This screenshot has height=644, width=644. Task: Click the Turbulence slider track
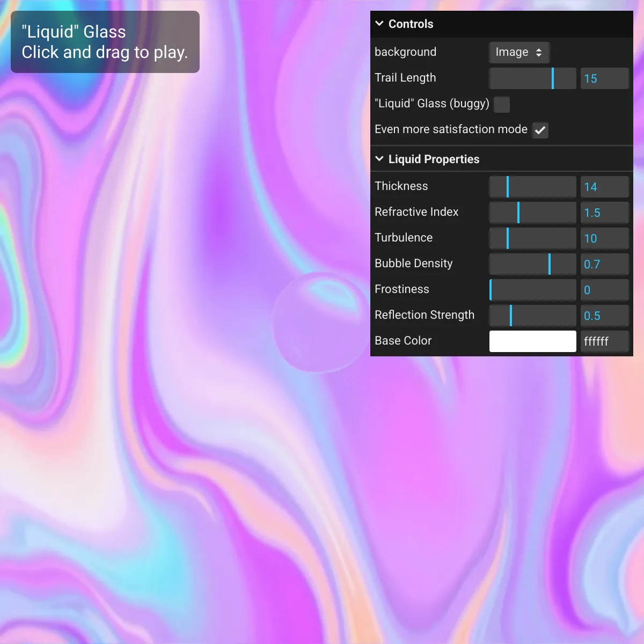(532, 238)
